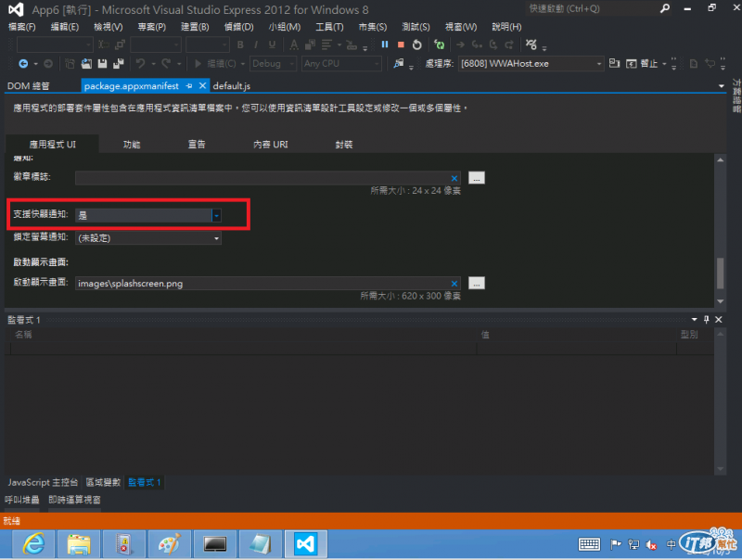
Task: Pause debugging with the Break All icon
Action: (x=385, y=45)
